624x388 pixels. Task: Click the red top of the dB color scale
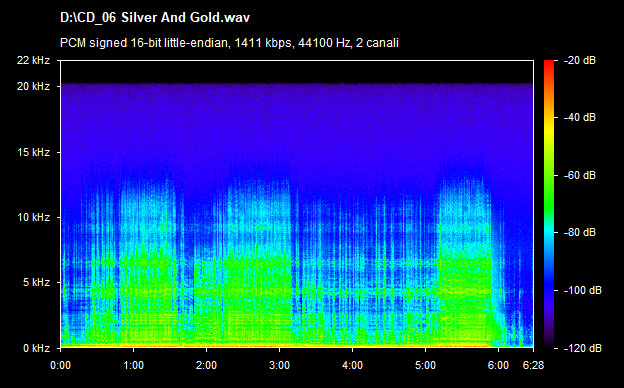click(x=549, y=64)
